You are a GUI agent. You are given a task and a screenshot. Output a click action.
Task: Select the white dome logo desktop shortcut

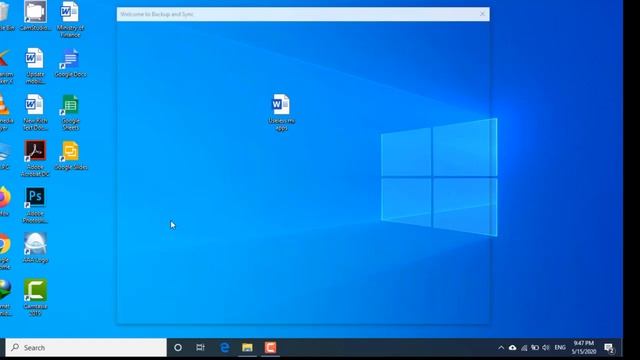(x=35, y=248)
